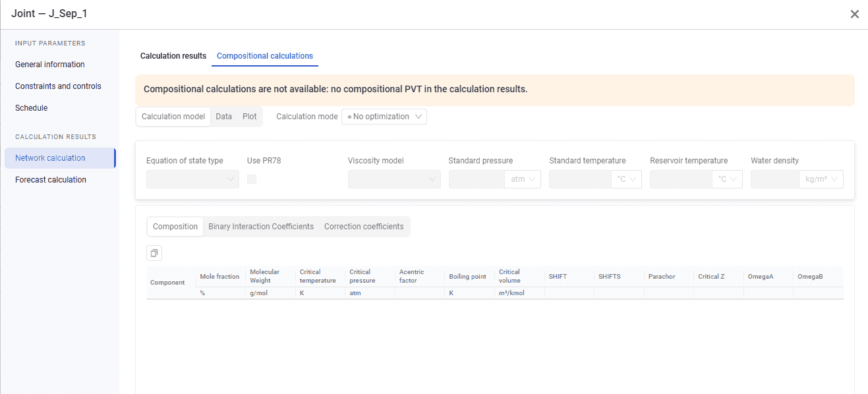This screenshot has width=868, height=394.
Task: Switch to the Calculation results tab
Action: click(173, 56)
